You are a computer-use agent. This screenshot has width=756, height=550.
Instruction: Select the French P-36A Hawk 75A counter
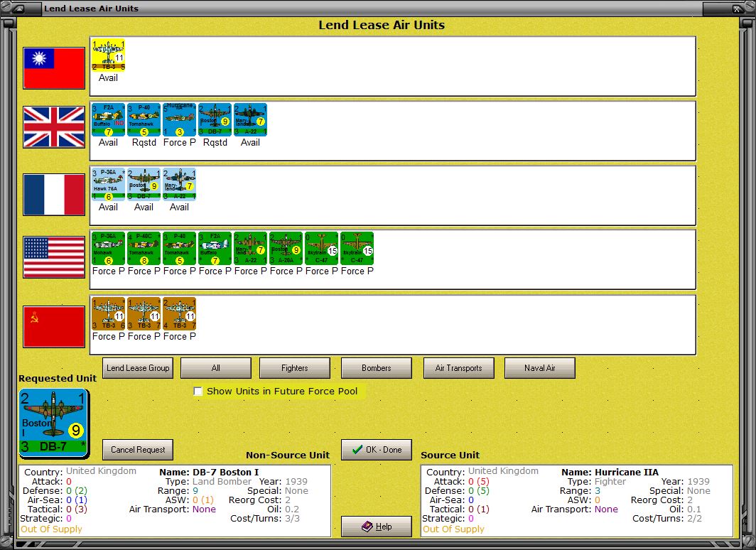click(x=109, y=184)
